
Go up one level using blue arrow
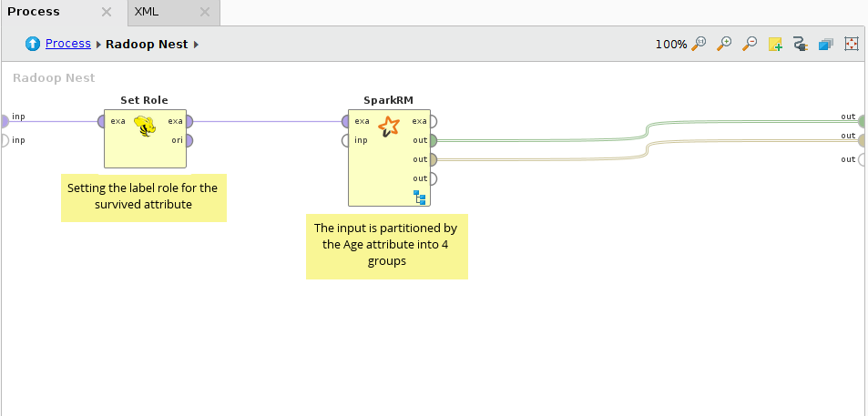coord(33,44)
